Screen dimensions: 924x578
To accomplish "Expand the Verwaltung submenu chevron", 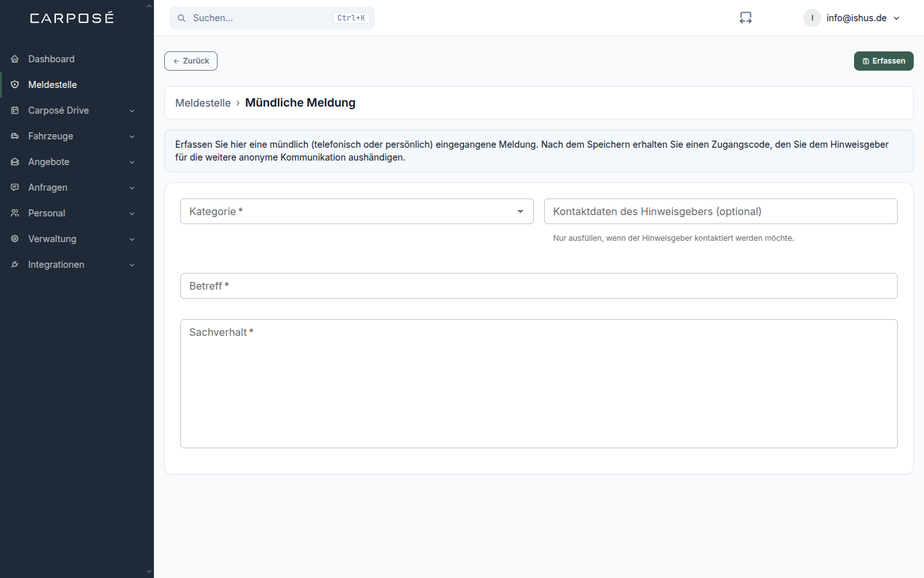I will coord(132,240).
